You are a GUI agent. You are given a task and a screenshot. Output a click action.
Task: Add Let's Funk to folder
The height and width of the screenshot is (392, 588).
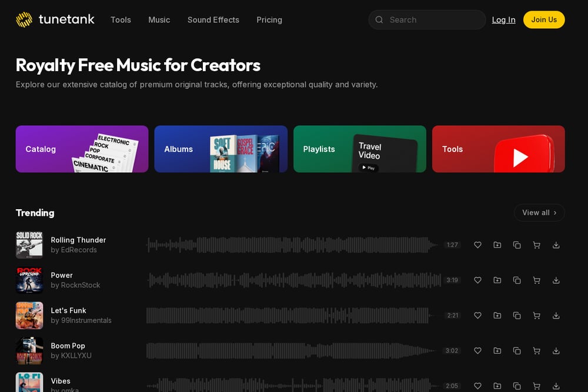point(497,316)
